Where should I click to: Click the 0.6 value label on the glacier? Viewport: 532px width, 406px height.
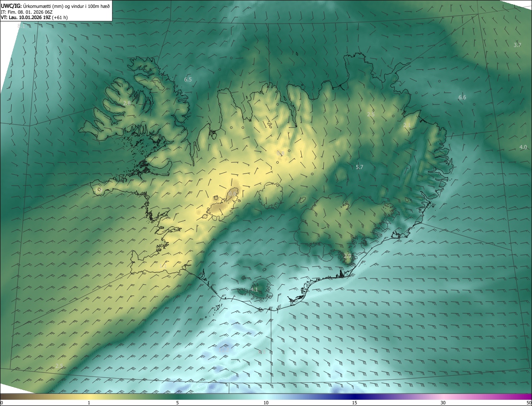232,193
